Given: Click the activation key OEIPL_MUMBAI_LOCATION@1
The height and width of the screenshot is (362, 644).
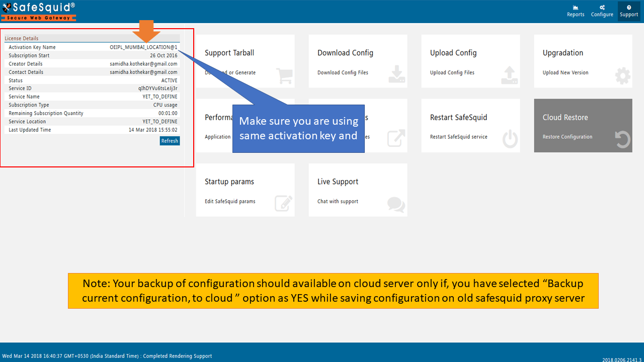Looking at the screenshot, I should click(143, 47).
